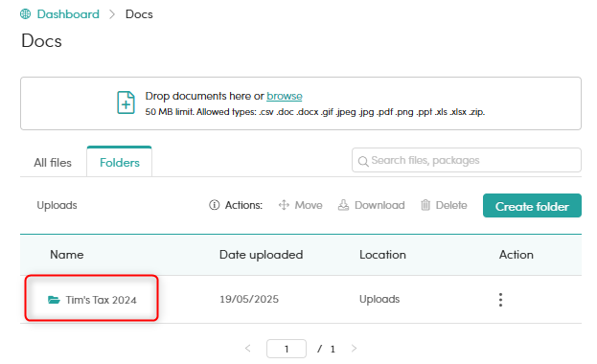
Task: Go to next page with right chevron
Action: tap(354, 349)
